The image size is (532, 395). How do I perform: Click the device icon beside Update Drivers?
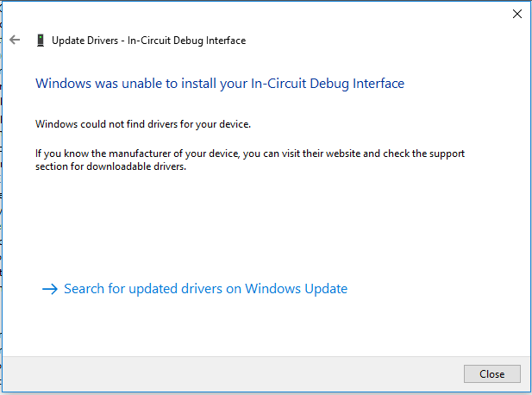click(x=41, y=41)
